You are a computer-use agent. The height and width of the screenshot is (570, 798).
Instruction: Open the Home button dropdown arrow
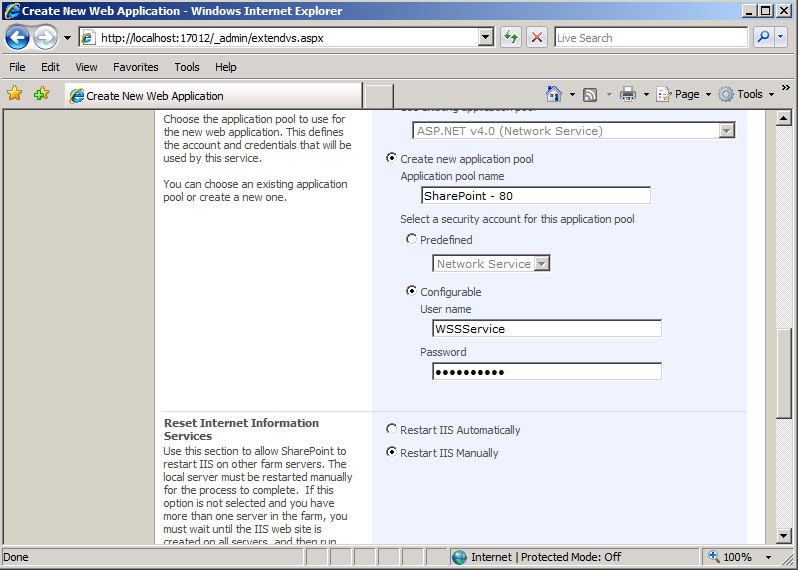pyautogui.click(x=572, y=95)
